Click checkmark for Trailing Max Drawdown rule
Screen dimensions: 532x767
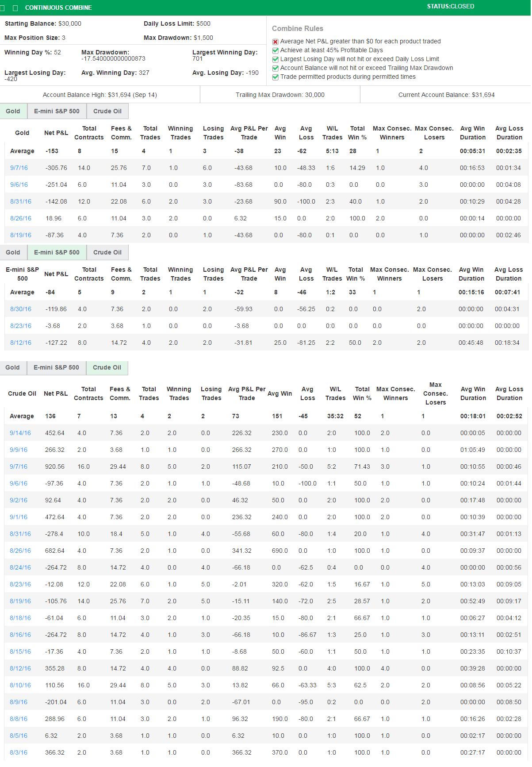click(x=276, y=68)
